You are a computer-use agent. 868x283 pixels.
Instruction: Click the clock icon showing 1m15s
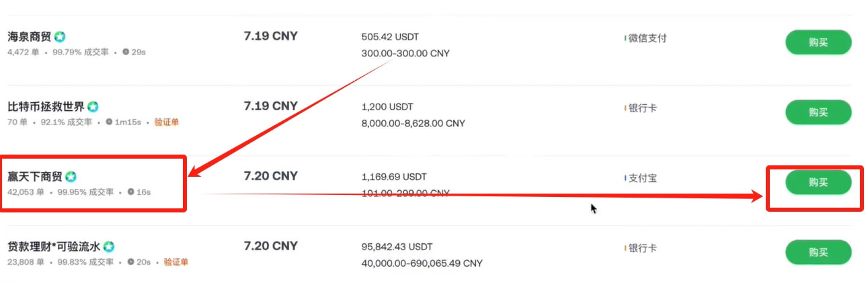coord(109,122)
